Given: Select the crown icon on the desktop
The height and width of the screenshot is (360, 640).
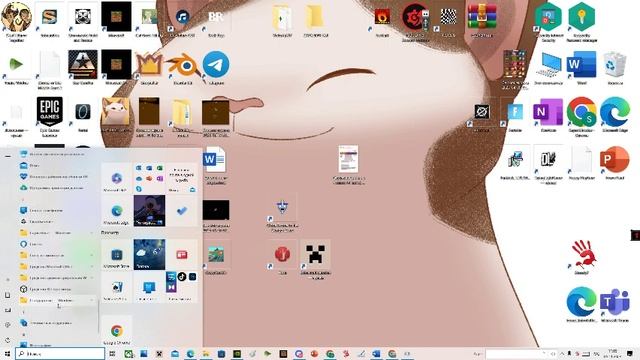Looking at the screenshot, I should coord(149,64).
